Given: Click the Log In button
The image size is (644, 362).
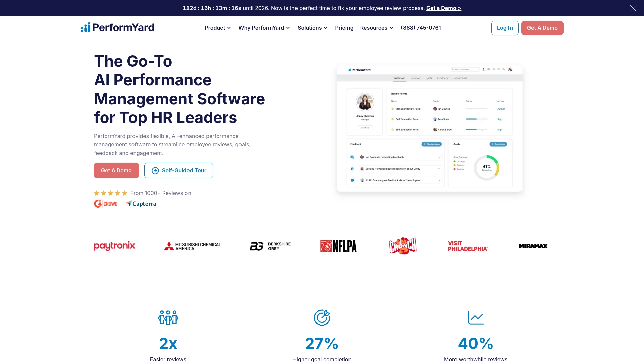Looking at the screenshot, I should tap(505, 28).
